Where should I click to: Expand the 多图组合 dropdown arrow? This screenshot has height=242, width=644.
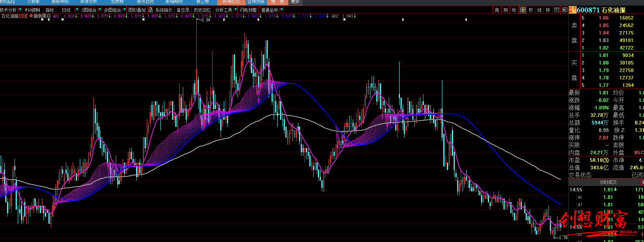click(124, 10)
